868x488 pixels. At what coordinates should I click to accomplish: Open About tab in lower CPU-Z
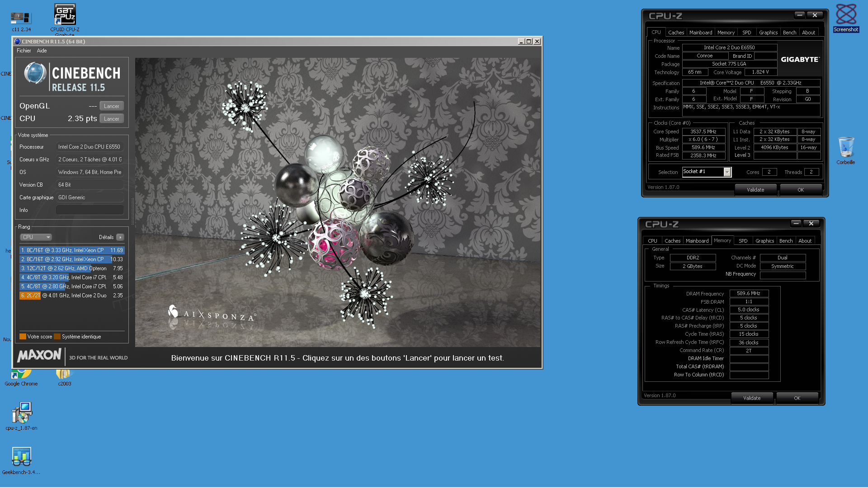805,241
